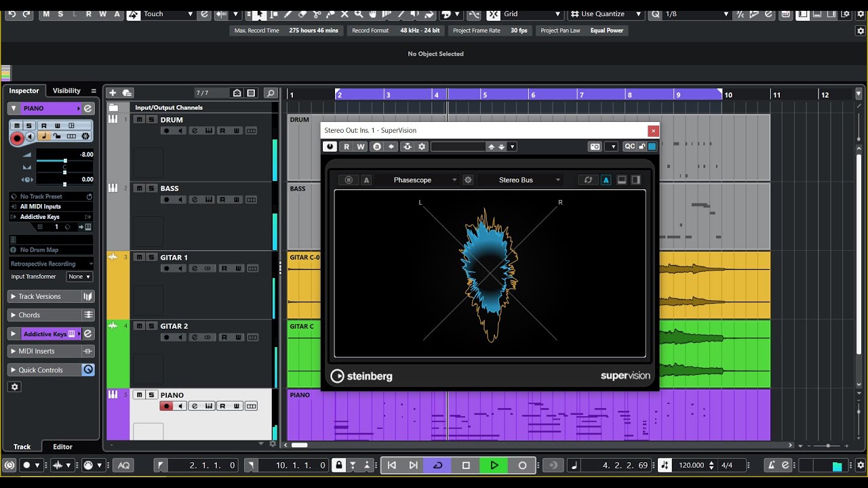Open the Phasescope module dropdown
The height and width of the screenshot is (488, 868).
419,180
